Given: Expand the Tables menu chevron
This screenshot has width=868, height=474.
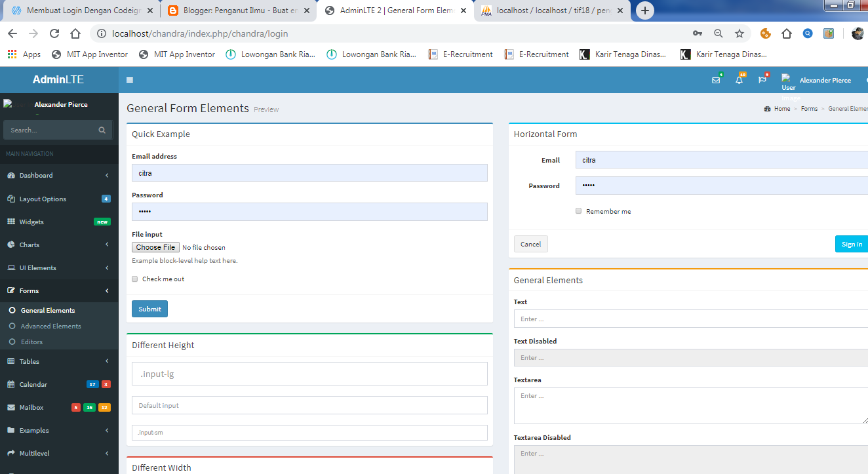Looking at the screenshot, I should (x=107, y=361).
